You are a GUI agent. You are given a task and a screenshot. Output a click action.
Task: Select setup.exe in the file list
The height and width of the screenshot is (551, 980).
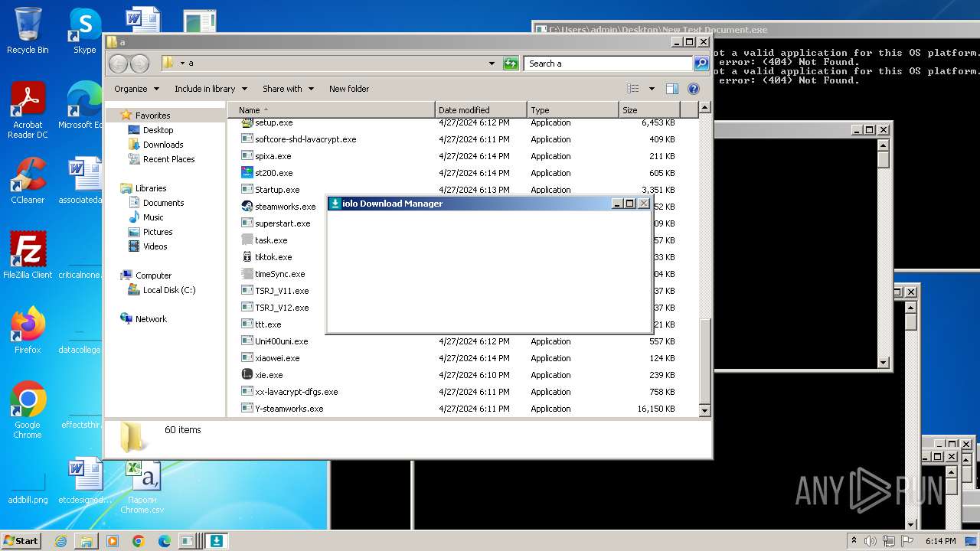(266, 122)
